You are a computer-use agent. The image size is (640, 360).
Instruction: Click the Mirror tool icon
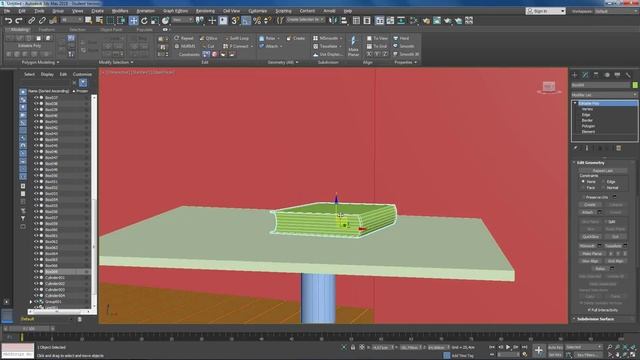[333, 20]
